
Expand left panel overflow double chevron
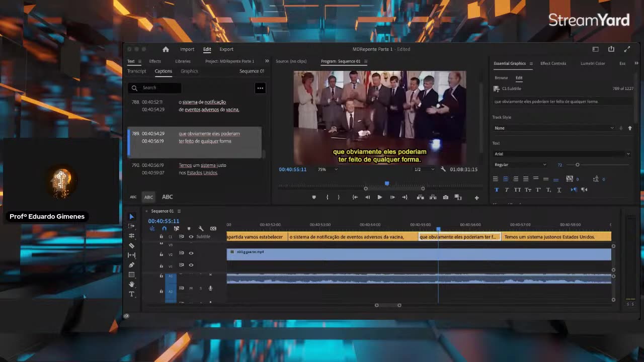(x=267, y=61)
